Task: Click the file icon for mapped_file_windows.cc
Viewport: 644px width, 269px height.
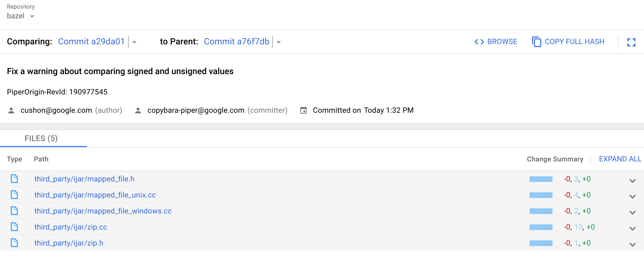Action: pos(14,211)
